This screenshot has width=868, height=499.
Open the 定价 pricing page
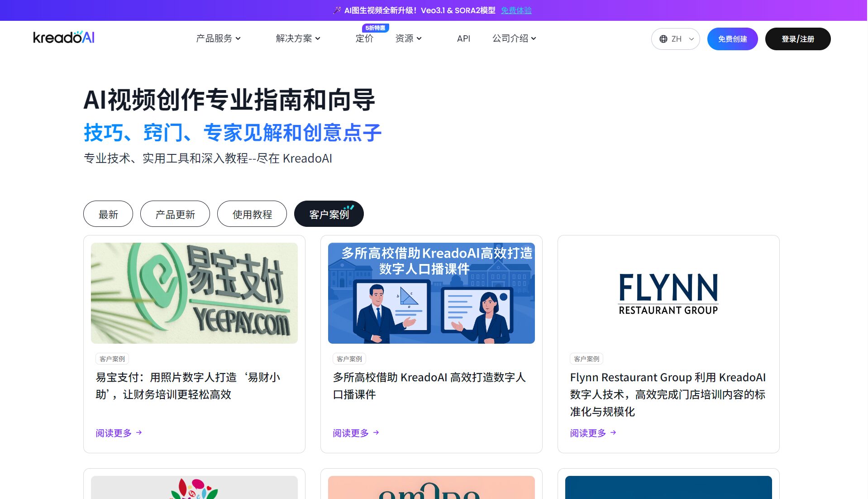[364, 38]
